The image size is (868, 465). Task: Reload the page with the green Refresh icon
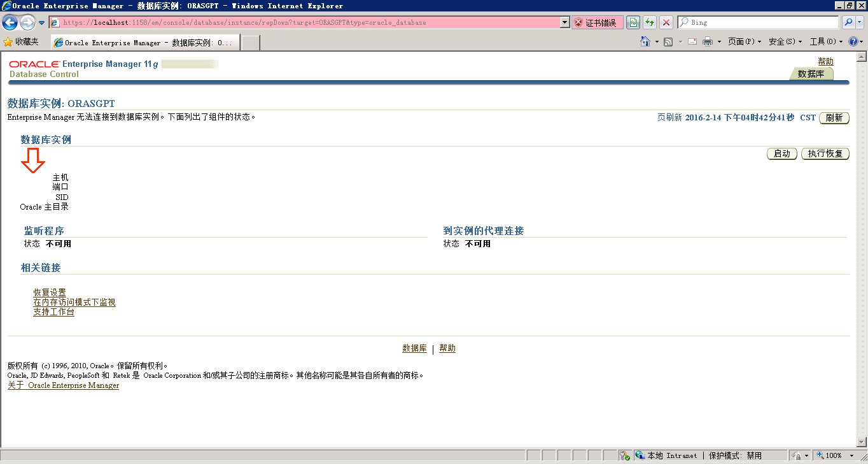tap(650, 22)
